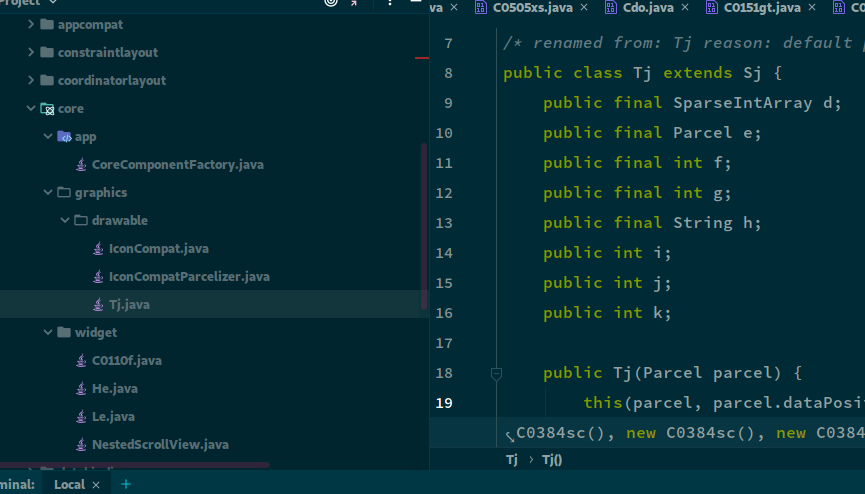
Task: Click C0505xs.java tab file icon
Action: pos(481,7)
